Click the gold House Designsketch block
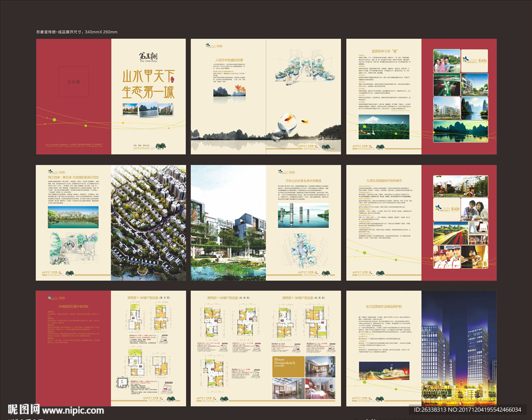This screenshot has height=420, width=532. 288,366
